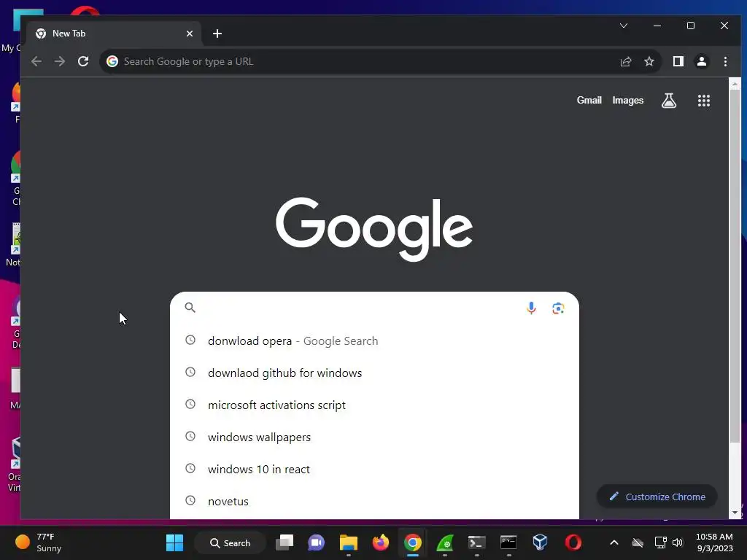Open the network icon in system tray
The image size is (747, 560).
(x=660, y=542)
